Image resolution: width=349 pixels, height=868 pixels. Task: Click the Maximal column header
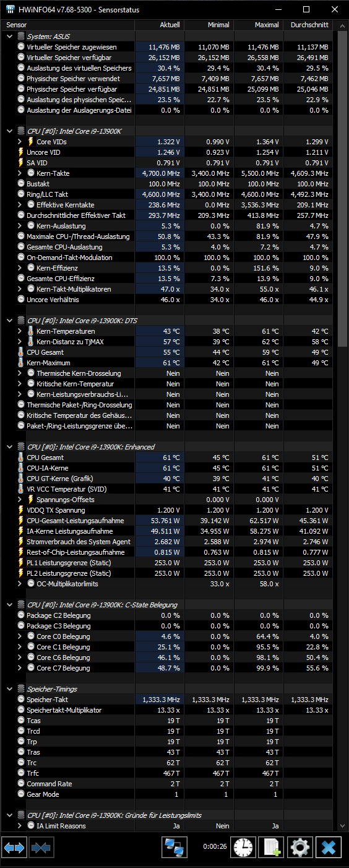[x=258, y=25]
